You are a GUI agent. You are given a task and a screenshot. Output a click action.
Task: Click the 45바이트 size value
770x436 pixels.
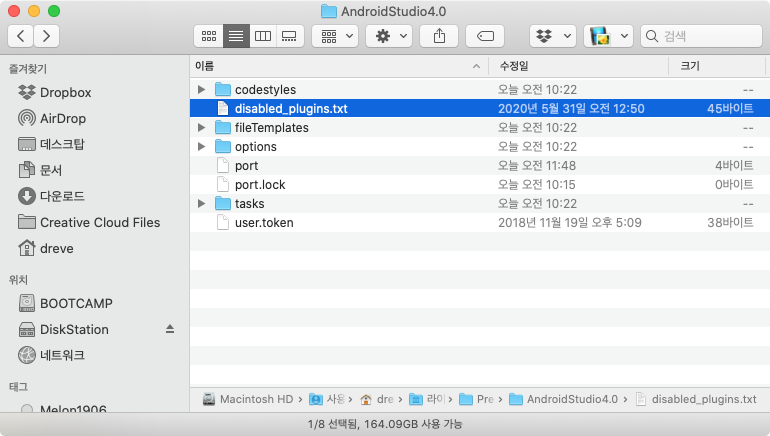[x=730, y=109]
